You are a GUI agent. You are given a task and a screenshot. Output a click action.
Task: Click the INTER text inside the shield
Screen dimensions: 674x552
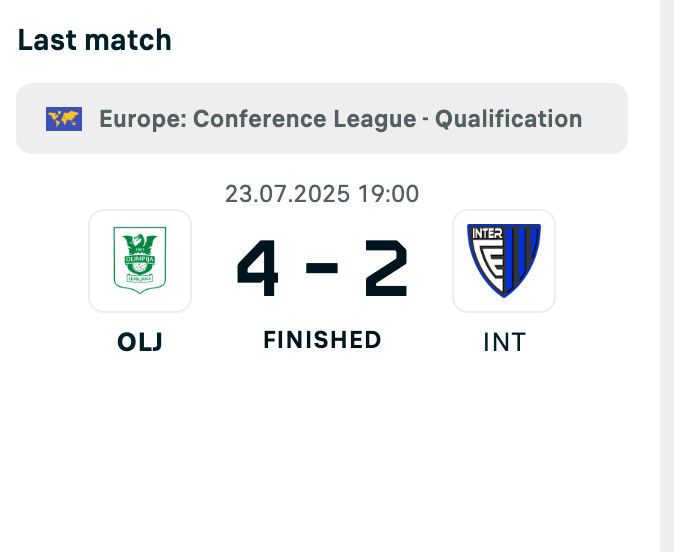pyautogui.click(x=487, y=233)
